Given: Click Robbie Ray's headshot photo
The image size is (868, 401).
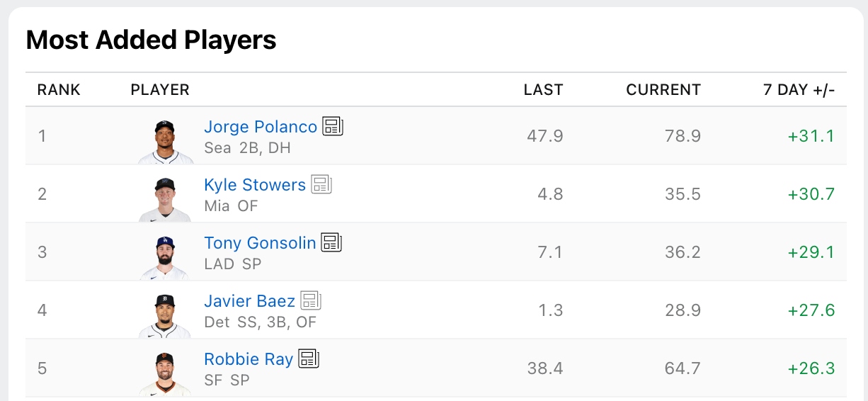Looking at the screenshot, I should click(165, 373).
